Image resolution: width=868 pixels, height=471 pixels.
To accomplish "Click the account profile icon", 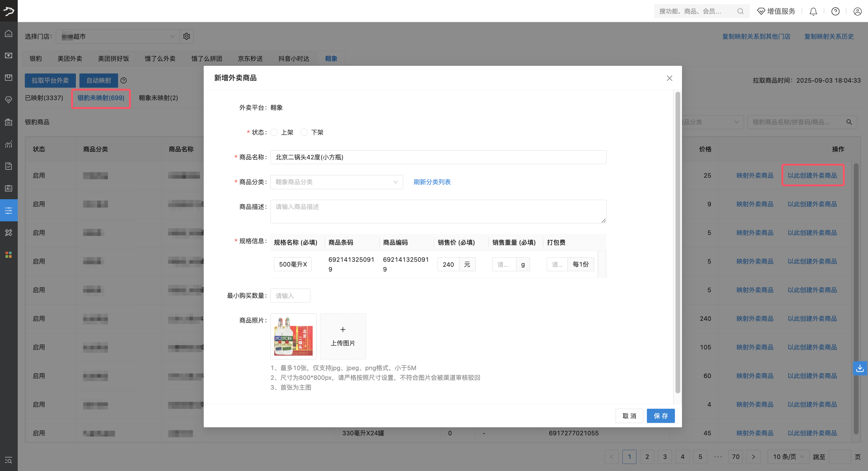I will point(858,11).
